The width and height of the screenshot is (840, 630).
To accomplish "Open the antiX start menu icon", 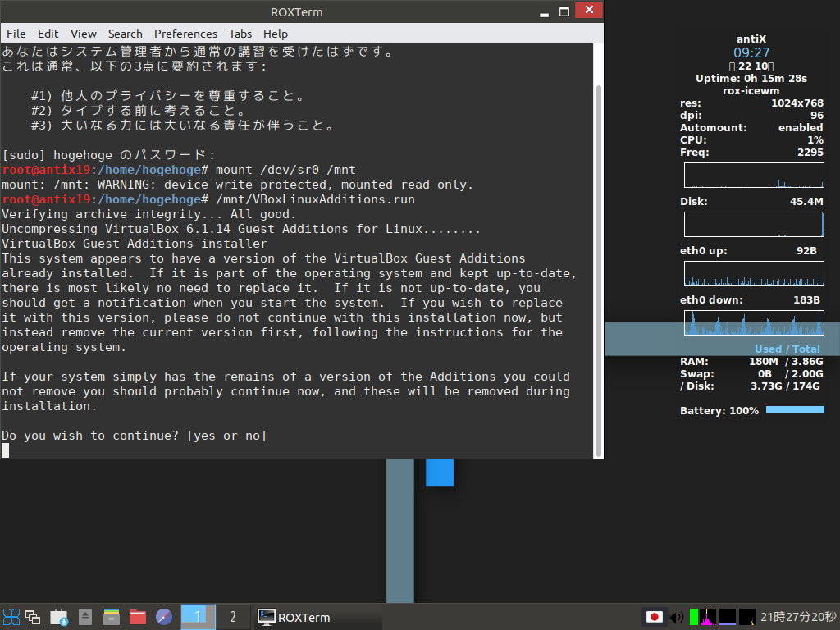I will [x=11, y=617].
